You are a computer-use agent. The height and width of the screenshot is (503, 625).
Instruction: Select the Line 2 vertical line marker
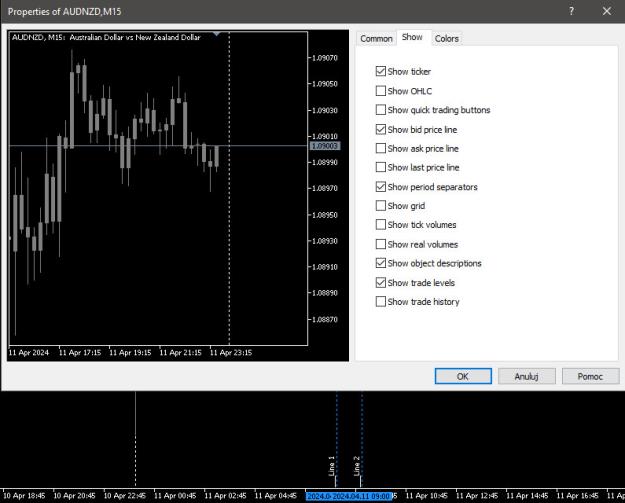click(x=357, y=466)
